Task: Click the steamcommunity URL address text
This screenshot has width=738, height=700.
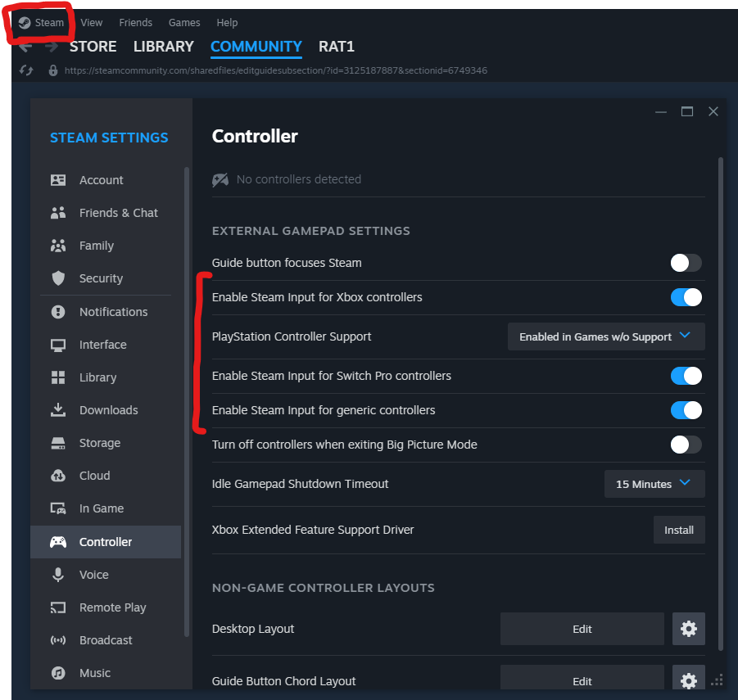Action: tap(276, 70)
